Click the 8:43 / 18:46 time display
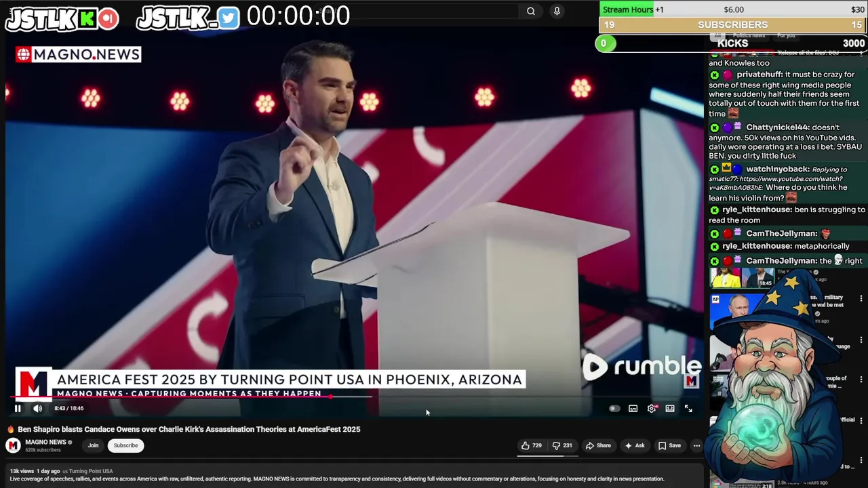Screen dimensions: 868x488 coord(69,408)
